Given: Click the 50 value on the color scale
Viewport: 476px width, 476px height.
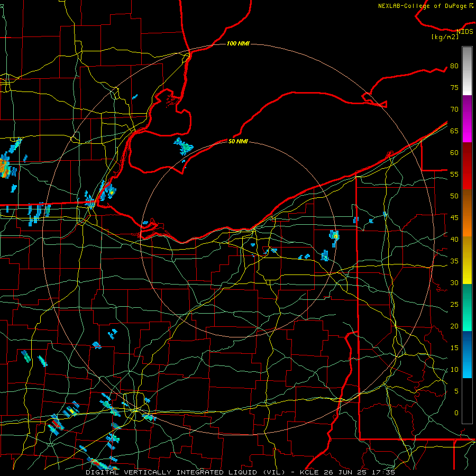Looking at the screenshot, I should tap(454, 196).
